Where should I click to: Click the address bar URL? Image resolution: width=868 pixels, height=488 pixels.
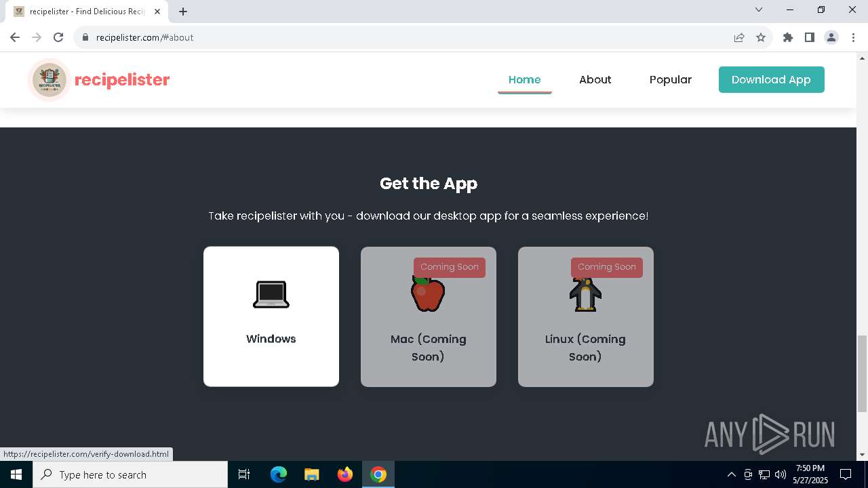(x=145, y=37)
